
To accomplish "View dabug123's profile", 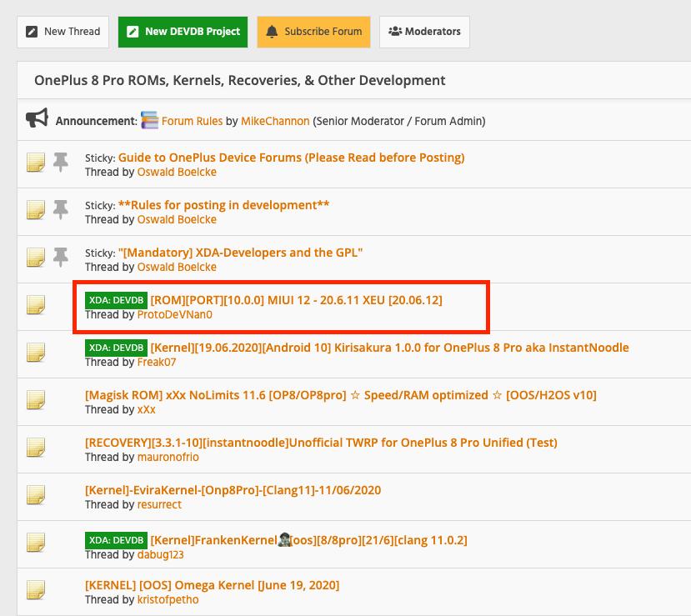I will 160,555.
